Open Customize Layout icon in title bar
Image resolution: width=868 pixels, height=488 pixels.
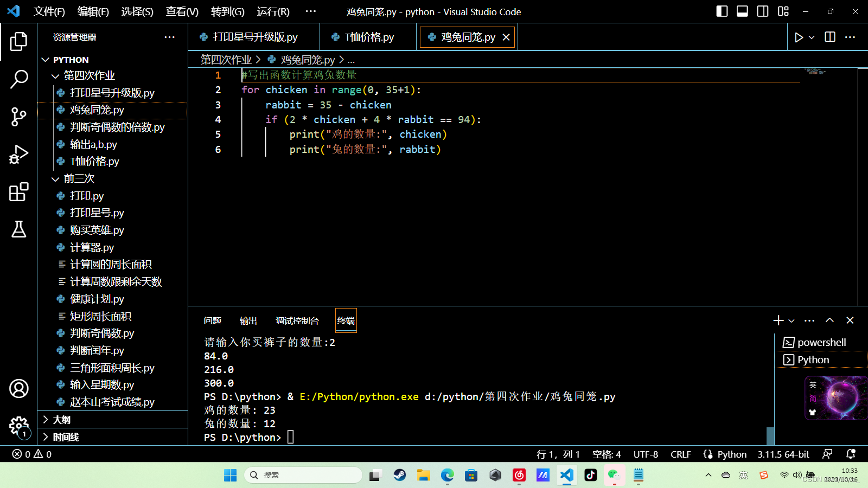click(x=783, y=11)
